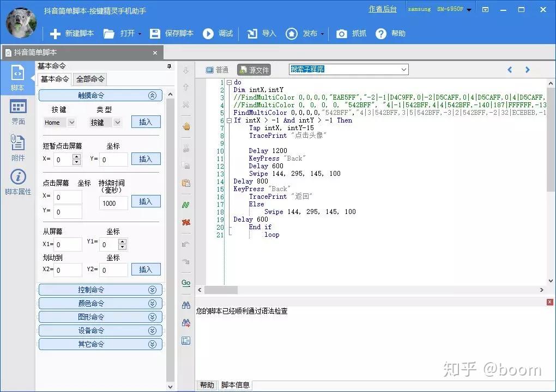Viewport: 556px width, 392px height.
Task: Open the 脚本信息 bottom tab
Action: [235, 385]
